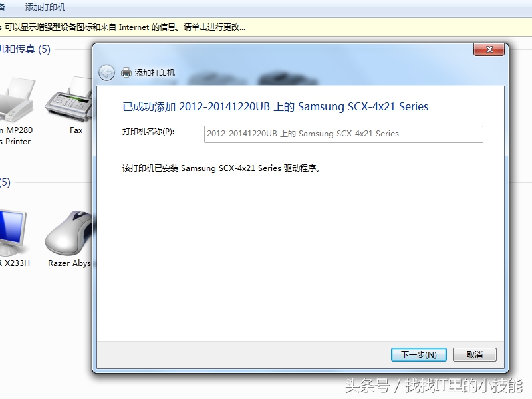Collapse the 打印机和传真 (5) group header
The width and height of the screenshot is (532, 399).
point(25,49)
